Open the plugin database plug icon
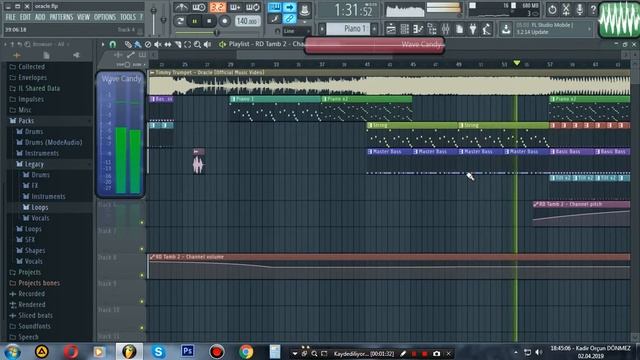This screenshot has height=360, width=640. click(x=473, y=29)
